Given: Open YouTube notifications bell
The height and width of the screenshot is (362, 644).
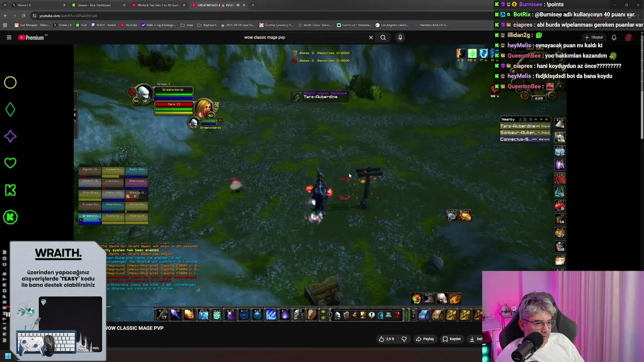Looking at the screenshot, I should coord(614,37).
